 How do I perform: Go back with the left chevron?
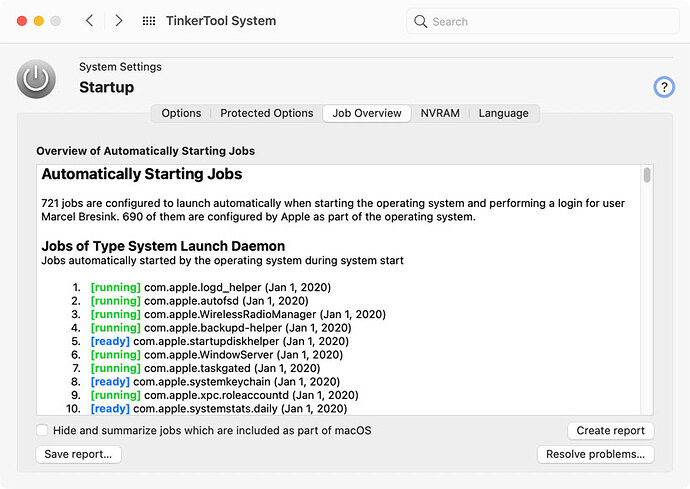89,20
